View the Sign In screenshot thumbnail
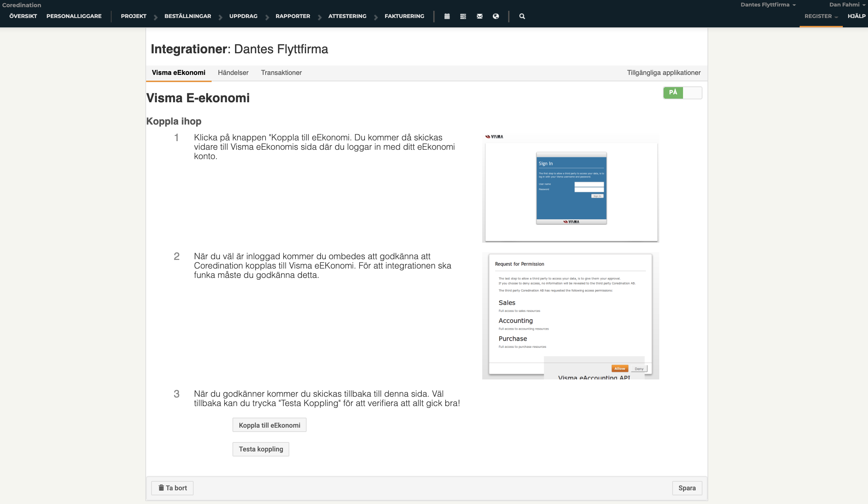The width and height of the screenshot is (868, 504). 570,188
